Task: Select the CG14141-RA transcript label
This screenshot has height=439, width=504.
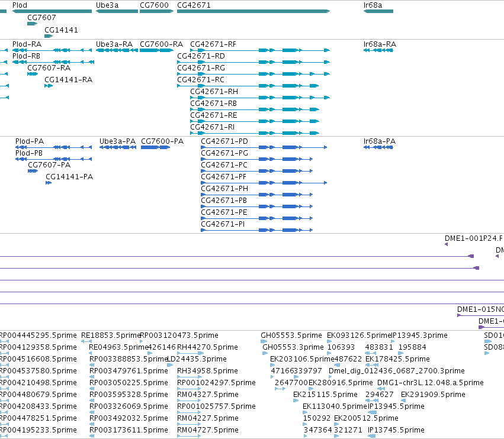Action: tap(69, 80)
